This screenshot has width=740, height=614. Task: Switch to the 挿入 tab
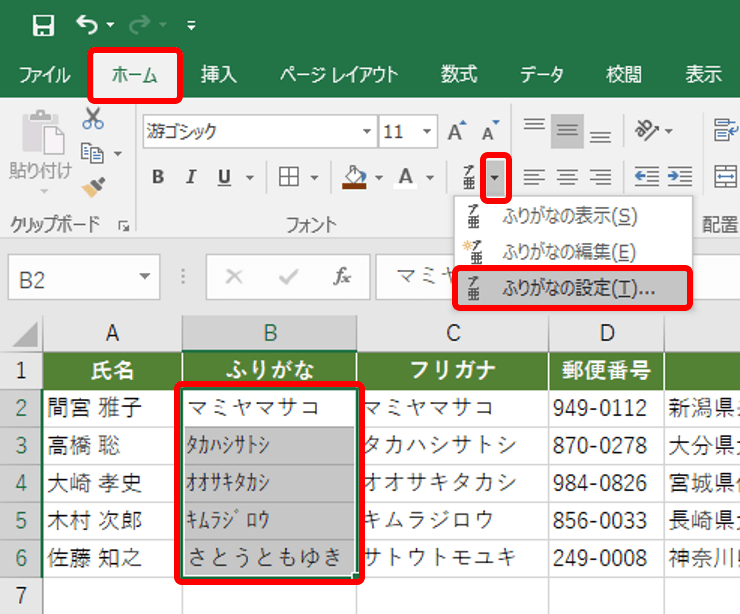(219, 75)
